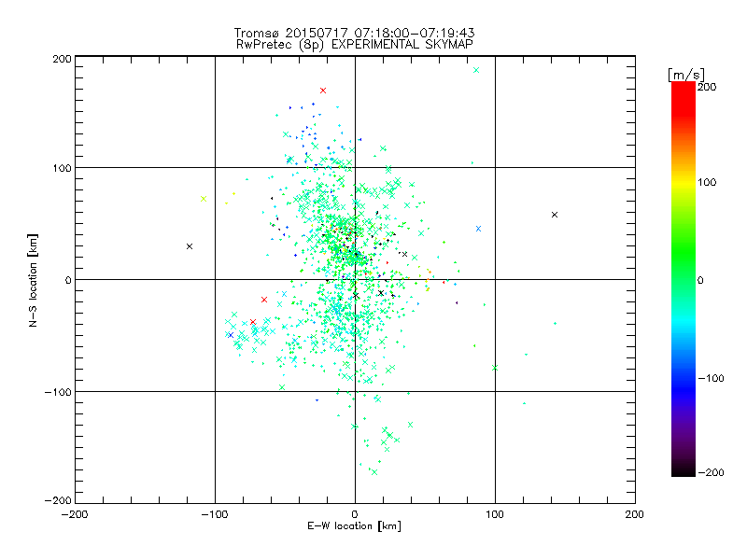Image resolution: width=747 pixels, height=560 pixels.
Task: Click the x-axis tick label '-100'
Action: pyautogui.click(x=215, y=514)
